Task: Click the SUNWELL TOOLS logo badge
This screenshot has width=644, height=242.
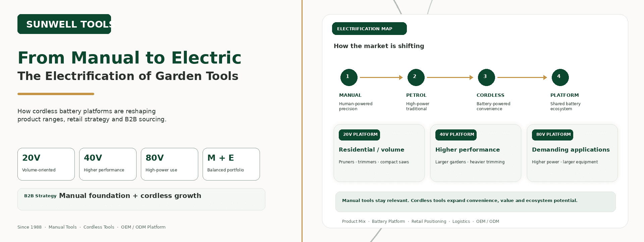Action: [x=64, y=24]
